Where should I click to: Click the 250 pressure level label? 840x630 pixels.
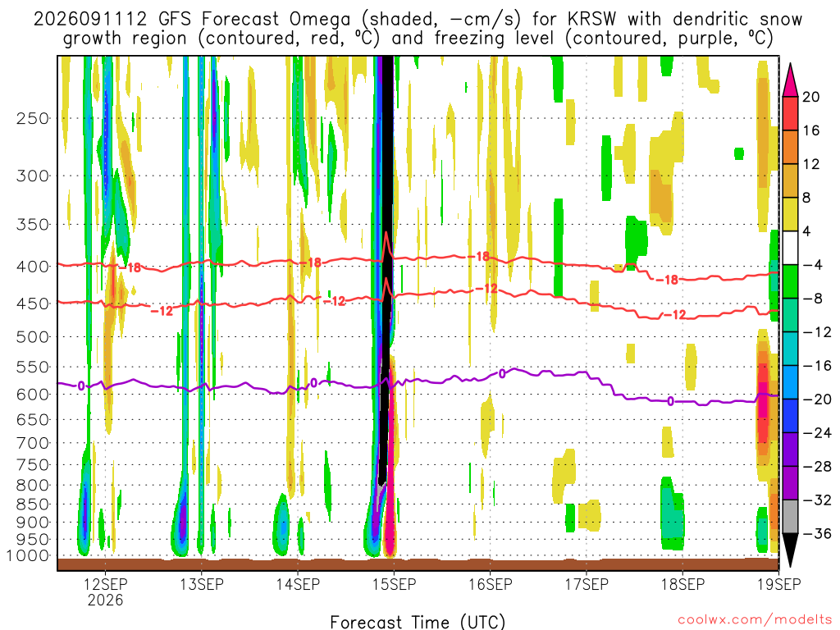33,118
